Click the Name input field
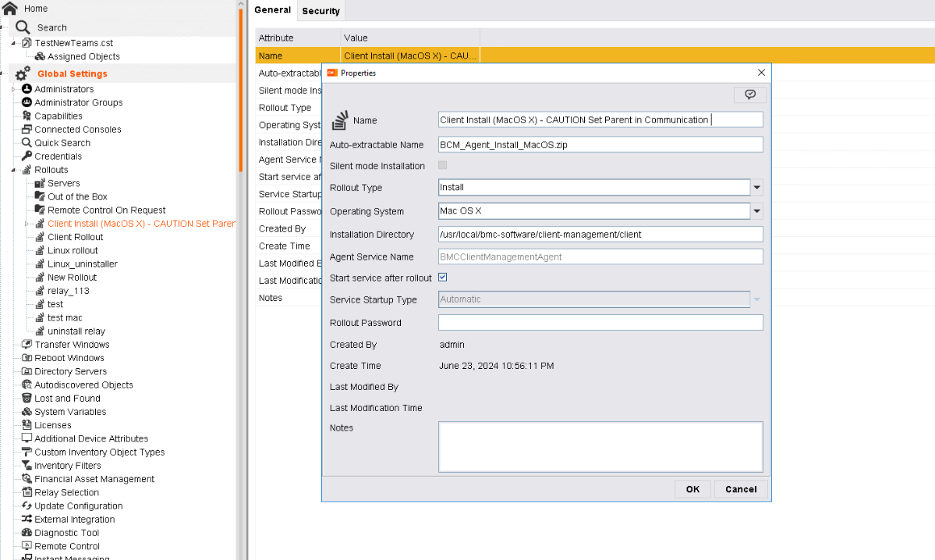This screenshot has height=560, width=935. click(x=600, y=120)
